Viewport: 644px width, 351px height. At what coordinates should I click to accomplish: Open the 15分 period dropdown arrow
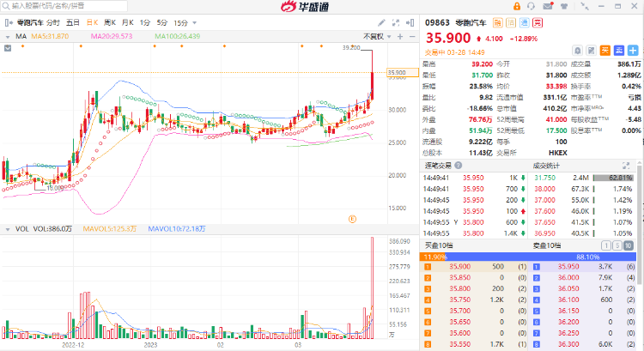[194, 23]
